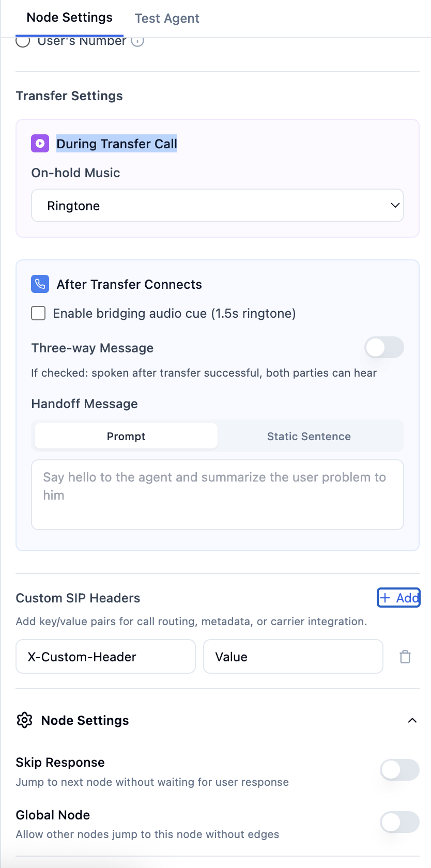Image resolution: width=431 pixels, height=868 pixels.
Task: Enable the Skip Response toggle
Action: coord(399,770)
